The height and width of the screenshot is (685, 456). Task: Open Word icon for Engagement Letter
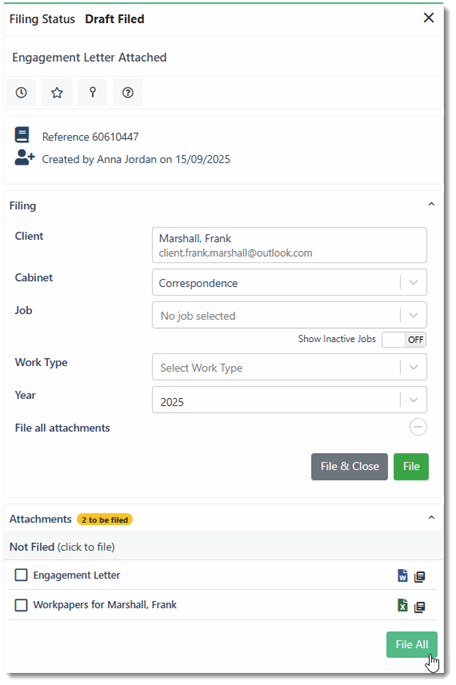click(x=403, y=576)
